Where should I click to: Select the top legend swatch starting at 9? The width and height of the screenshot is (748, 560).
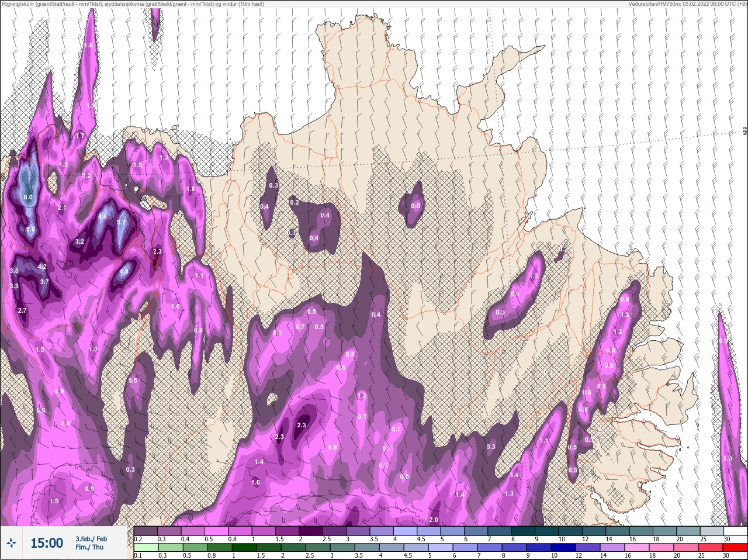[x=547, y=531]
